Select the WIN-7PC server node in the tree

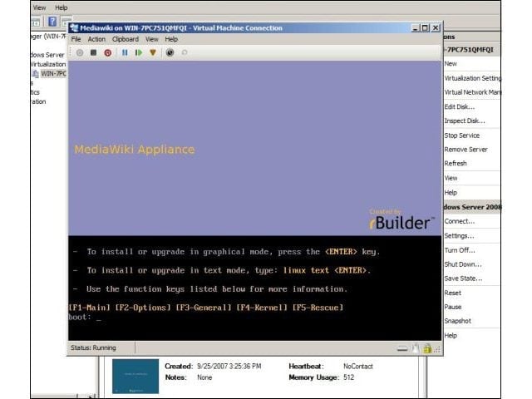pos(53,74)
